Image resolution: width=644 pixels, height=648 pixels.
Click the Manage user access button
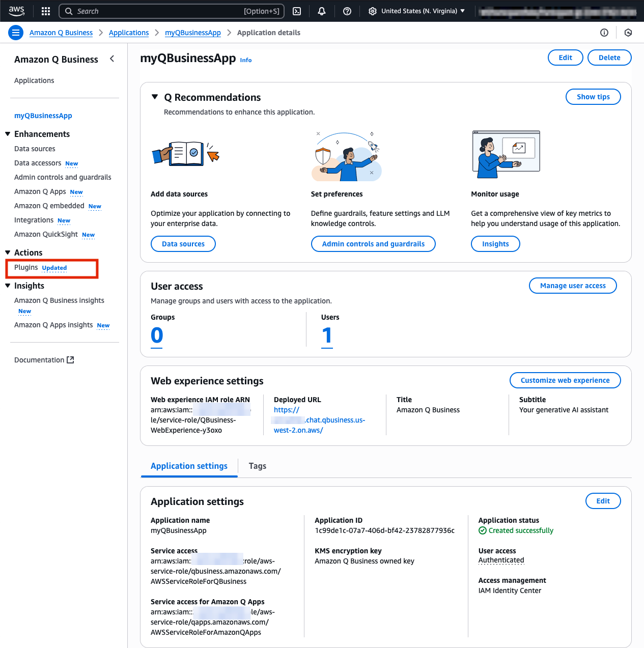click(573, 286)
